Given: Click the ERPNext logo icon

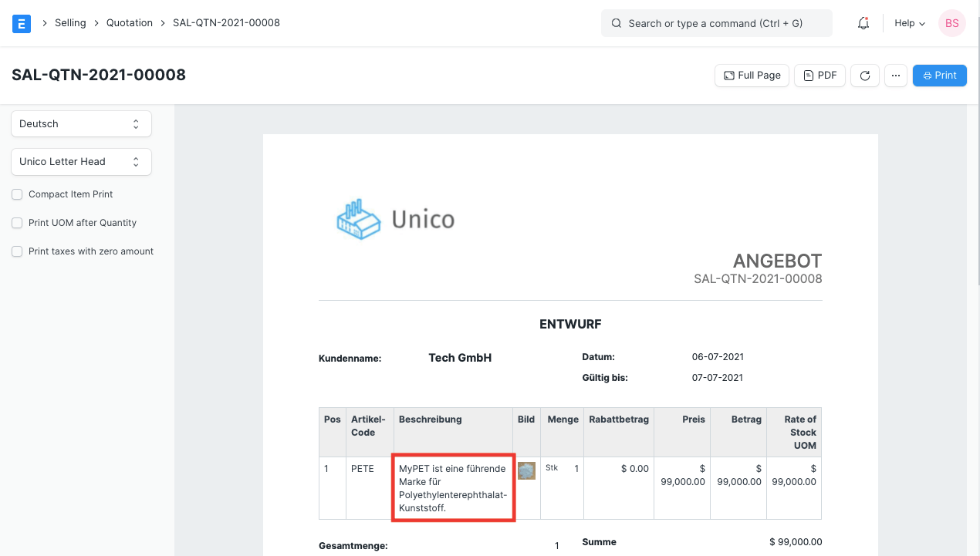Looking at the screenshot, I should coord(21,23).
